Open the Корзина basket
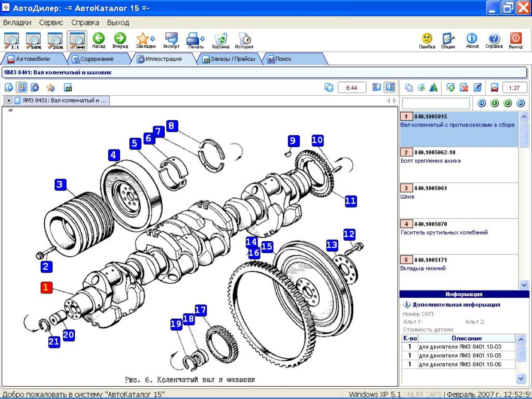This screenshot has width=532, height=399. pos(220,40)
